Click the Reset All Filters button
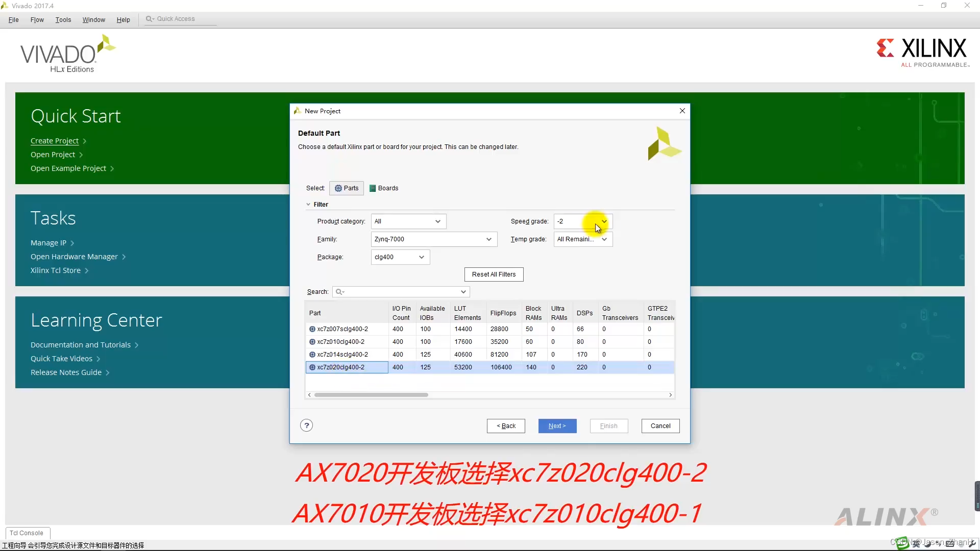The width and height of the screenshot is (980, 551). coord(493,274)
